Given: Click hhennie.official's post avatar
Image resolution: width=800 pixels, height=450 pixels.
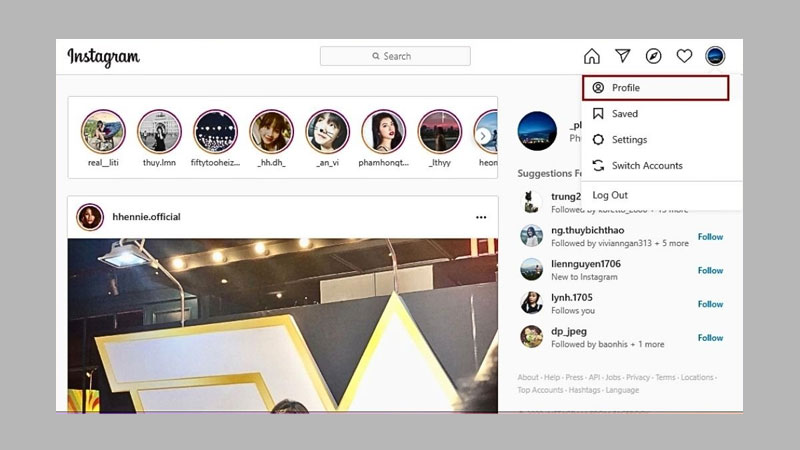Looking at the screenshot, I should pyautogui.click(x=90, y=217).
